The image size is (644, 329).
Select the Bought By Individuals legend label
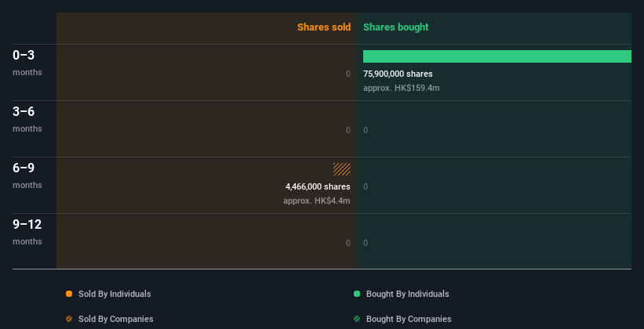pyautogui.click(x=407, y=294)
